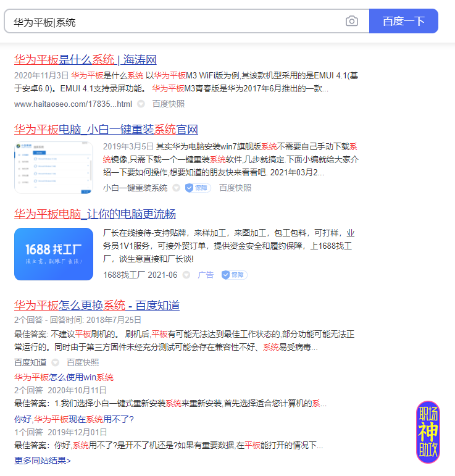Viewport: 455px width, 476px height.
Task: Open the sub-result 华为平板怎么使用win系统
Action: [64, 377]
